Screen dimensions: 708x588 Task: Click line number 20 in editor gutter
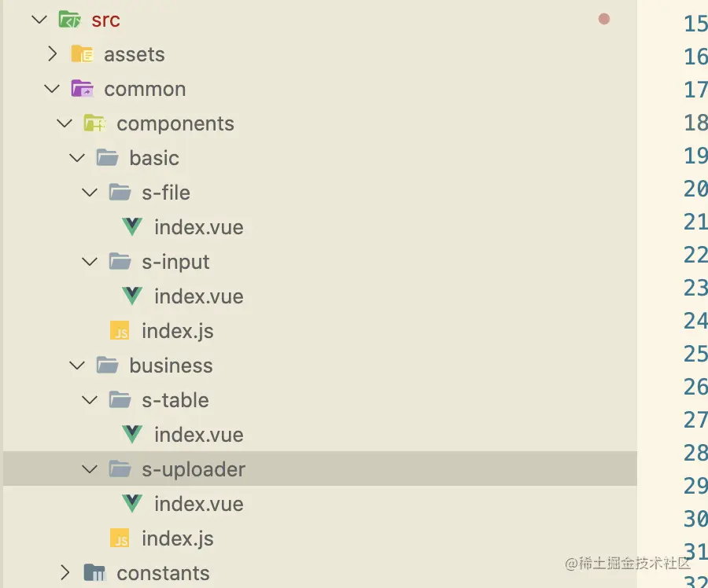click(695, 189)
